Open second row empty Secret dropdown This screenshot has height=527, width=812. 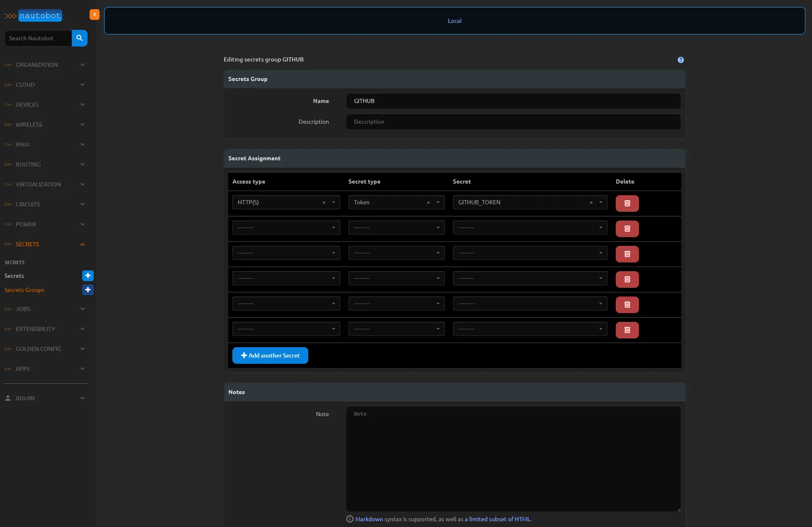(530, 228)
